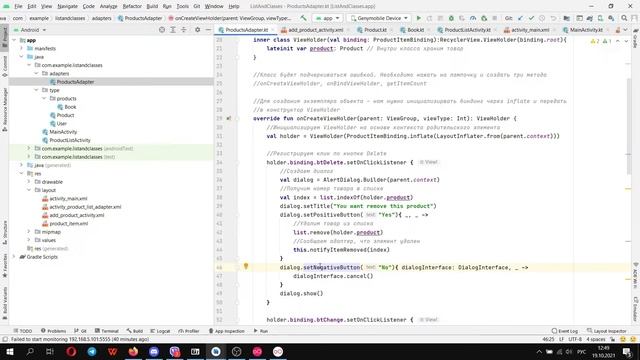This screenshot has width=640, height=360.
Task: Open the Profile app icon in toolbar
Action: 473,18
